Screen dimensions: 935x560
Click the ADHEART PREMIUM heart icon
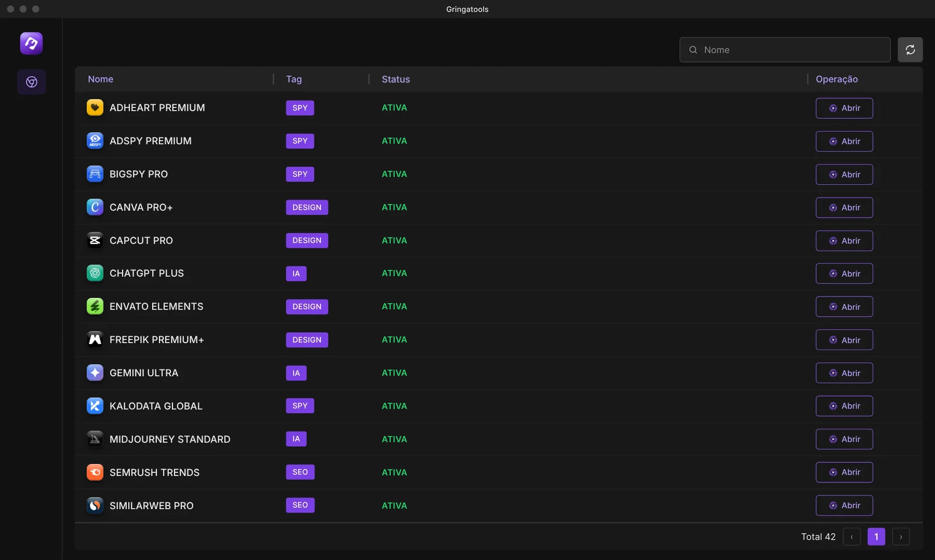click(95, 107)
